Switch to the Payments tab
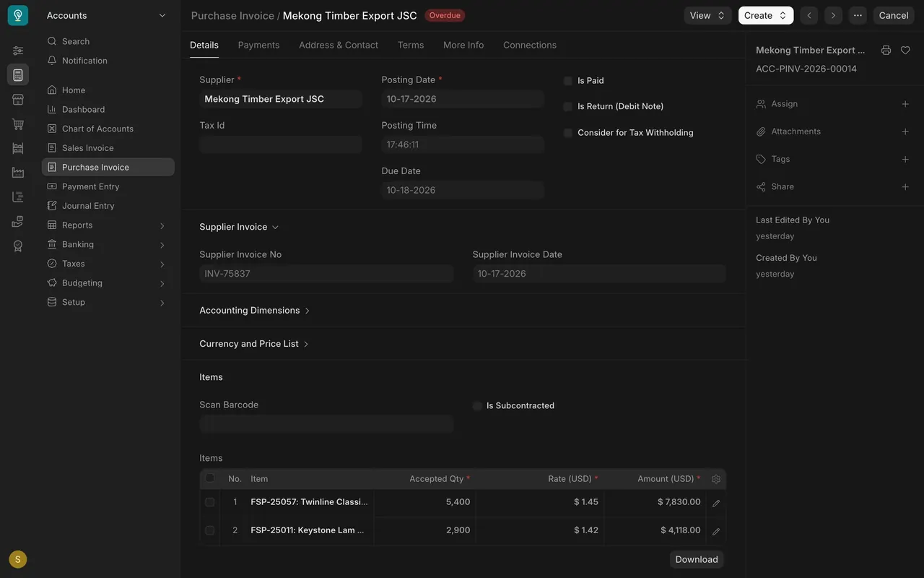Image resolution: width=924 pixels, height=578 pixels. 258,45
